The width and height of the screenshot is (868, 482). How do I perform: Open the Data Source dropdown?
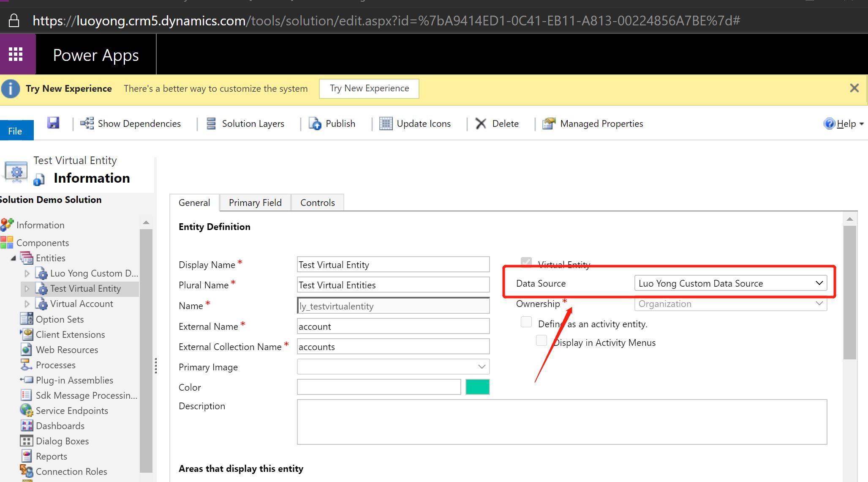coord(731,283)
